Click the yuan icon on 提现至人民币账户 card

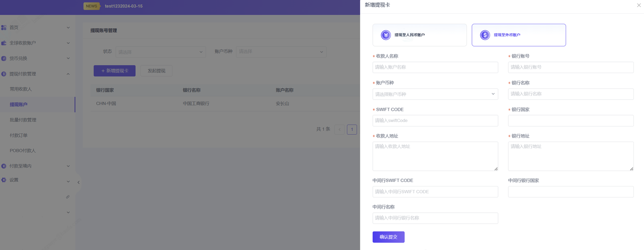[x=386, y=35]
